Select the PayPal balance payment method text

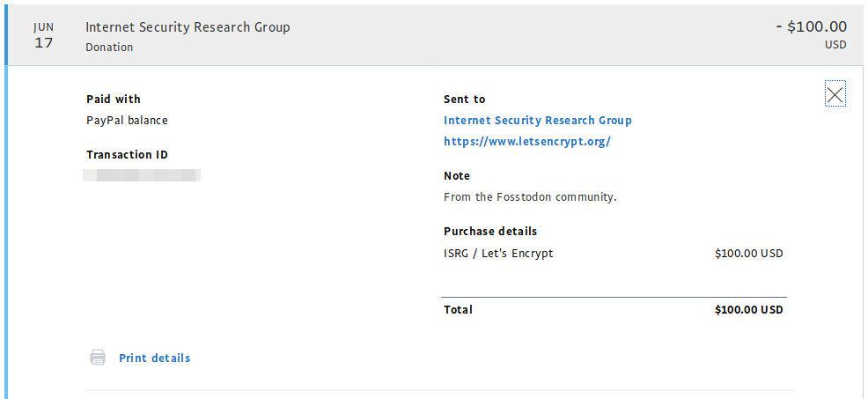127,120
